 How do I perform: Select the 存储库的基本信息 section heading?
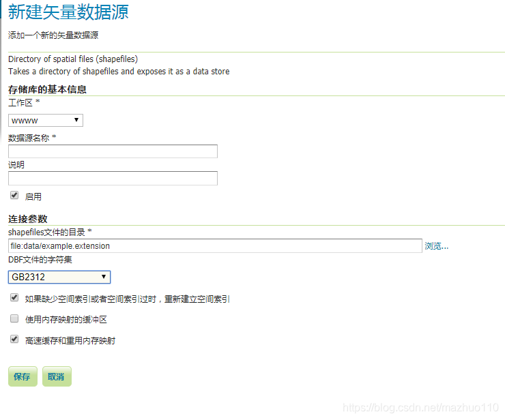pos(47,89)
